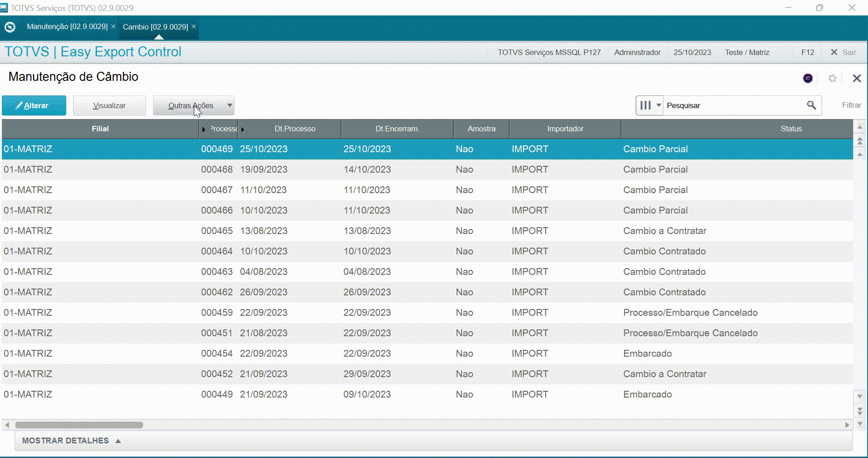Click the Filial column header

click(x=100, y=129)
